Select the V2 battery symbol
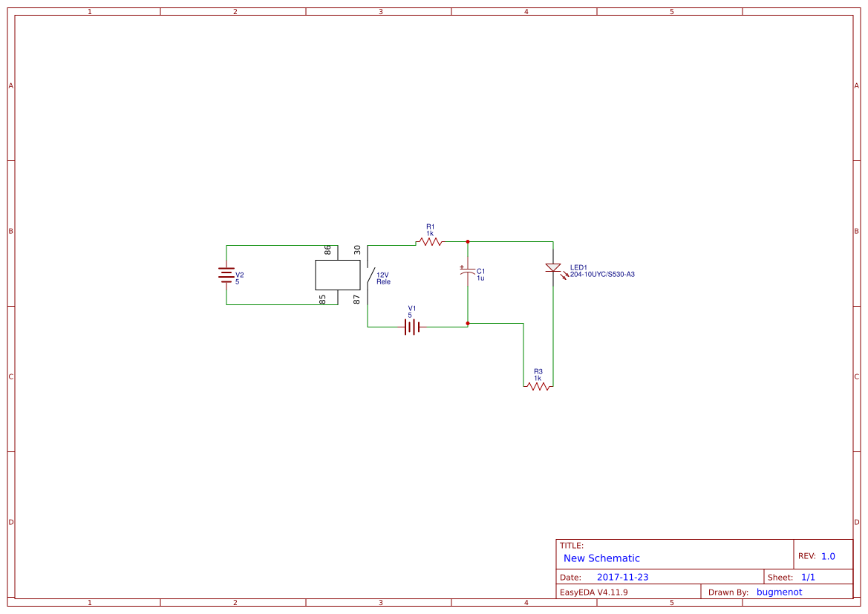The image size is (868, 614). tap(225, 275)
